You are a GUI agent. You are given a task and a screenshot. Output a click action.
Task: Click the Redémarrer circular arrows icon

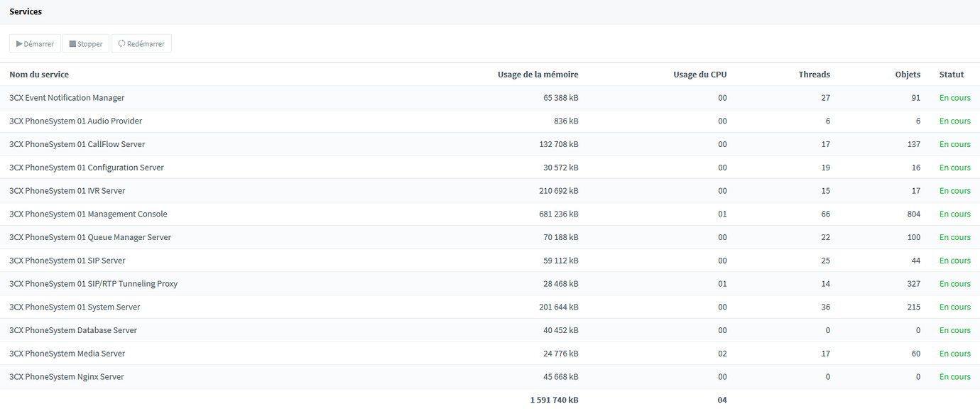(121, 44)
